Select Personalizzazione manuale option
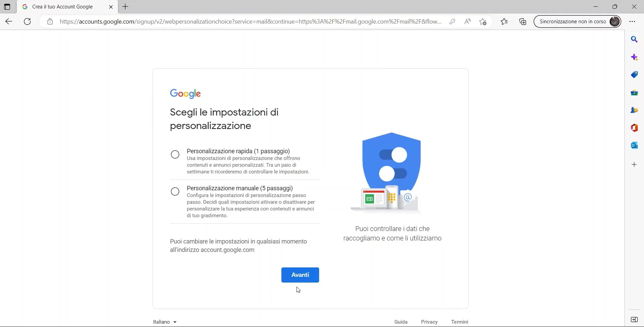Viewport: 644px width, 327px height. coord(175,191)
